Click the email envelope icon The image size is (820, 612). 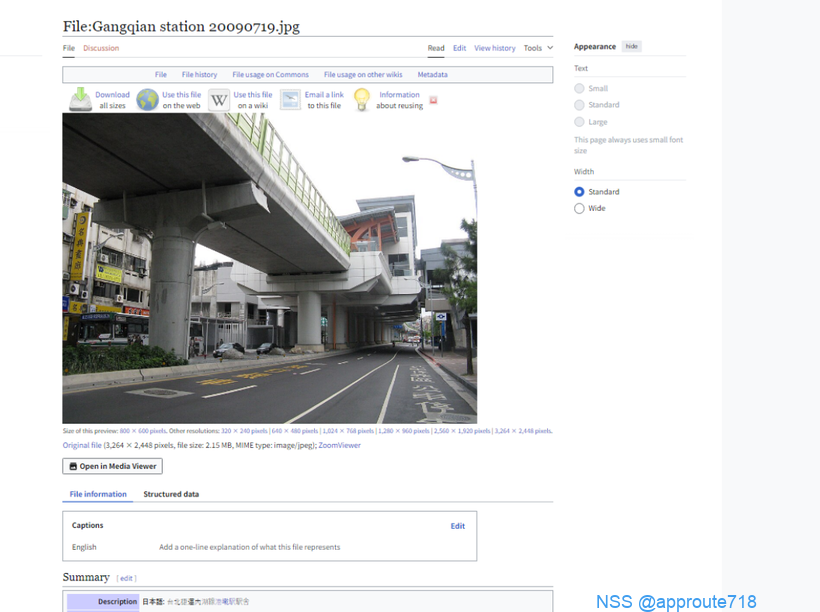290,99
